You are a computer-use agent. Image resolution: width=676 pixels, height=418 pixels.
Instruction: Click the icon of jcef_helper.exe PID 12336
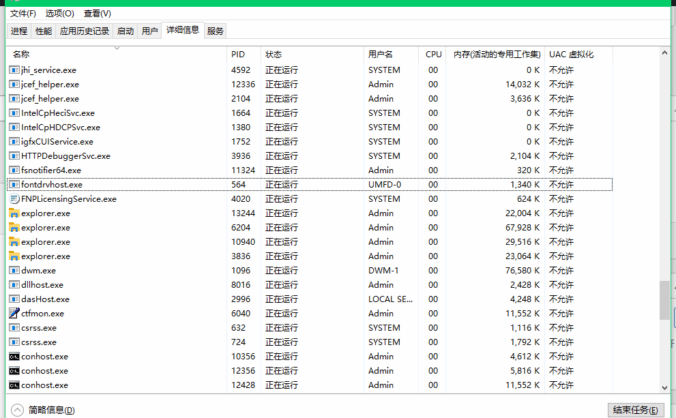tap(14, 84)
